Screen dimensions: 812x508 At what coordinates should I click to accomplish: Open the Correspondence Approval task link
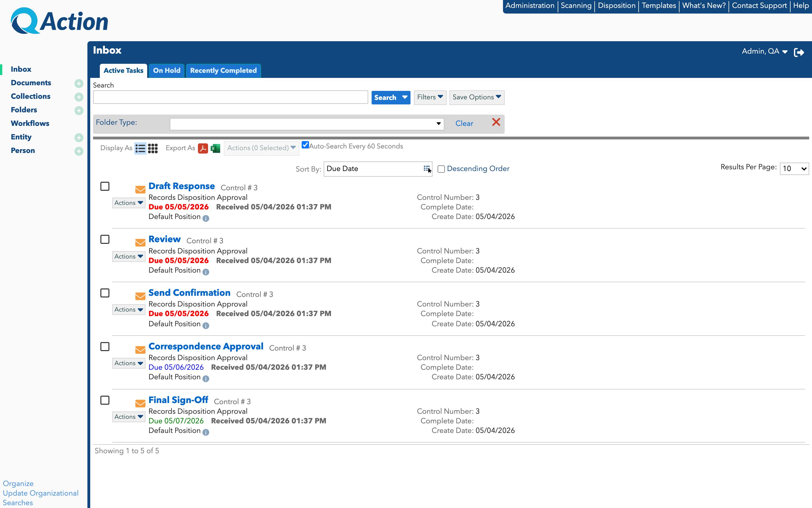tap(206, 346)
